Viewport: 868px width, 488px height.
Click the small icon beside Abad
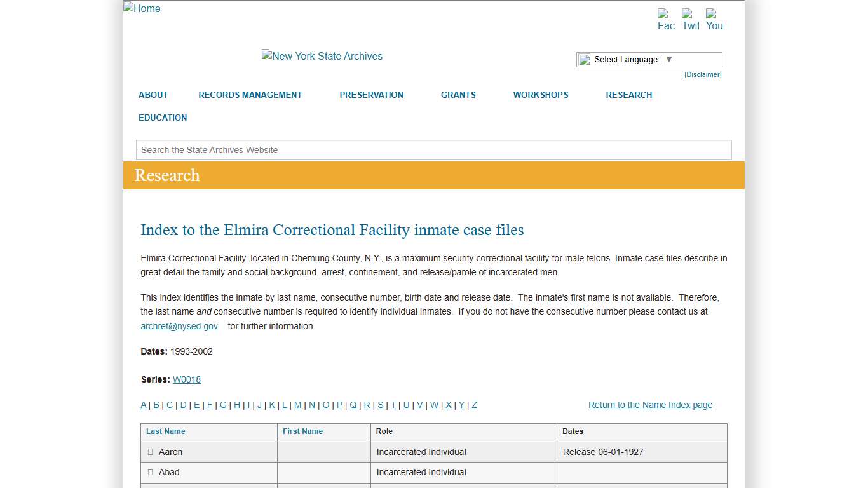pyautogui.click(x=151, y=472)
